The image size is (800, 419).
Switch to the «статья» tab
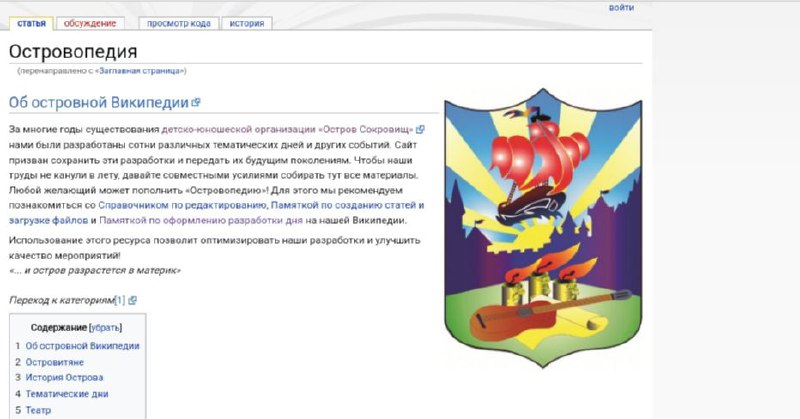[31, 22]
